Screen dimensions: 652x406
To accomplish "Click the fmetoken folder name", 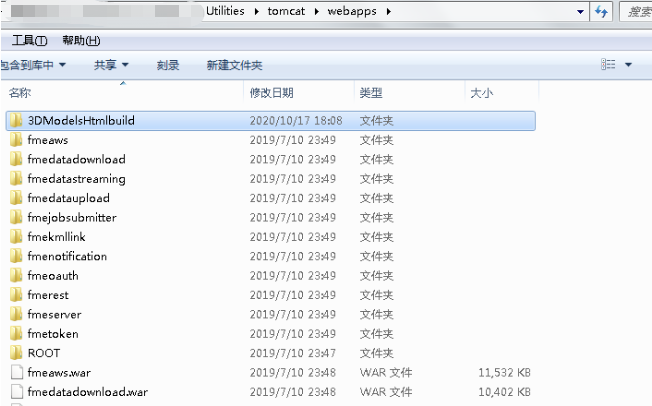I will 52,333.
